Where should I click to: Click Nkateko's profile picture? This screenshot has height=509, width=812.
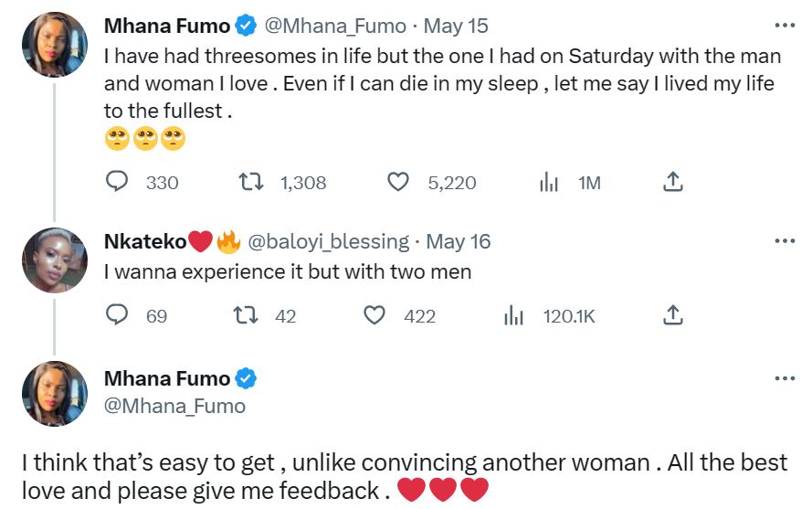tap(55, 260)
